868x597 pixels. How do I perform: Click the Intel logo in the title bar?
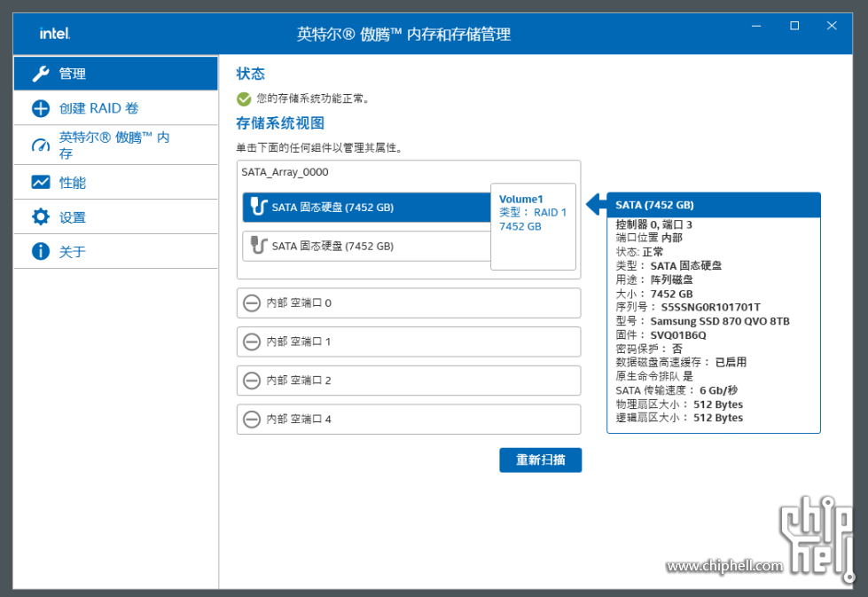click(x=55, y=34)
